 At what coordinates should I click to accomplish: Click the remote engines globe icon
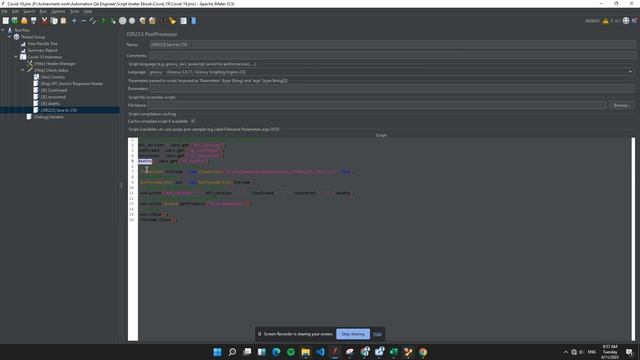tap(626, 21)
